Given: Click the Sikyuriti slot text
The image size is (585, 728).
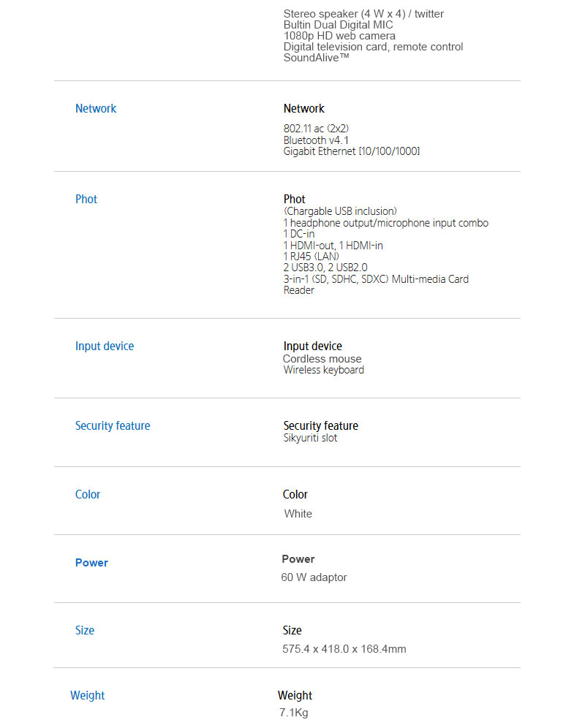Looking at the screenshot, I should point(311,439).
